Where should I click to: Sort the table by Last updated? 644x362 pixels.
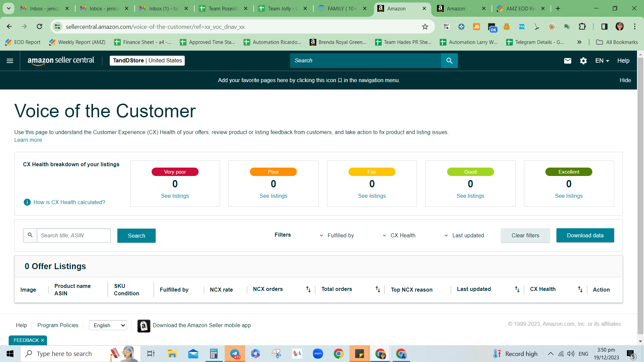(517, 289)
